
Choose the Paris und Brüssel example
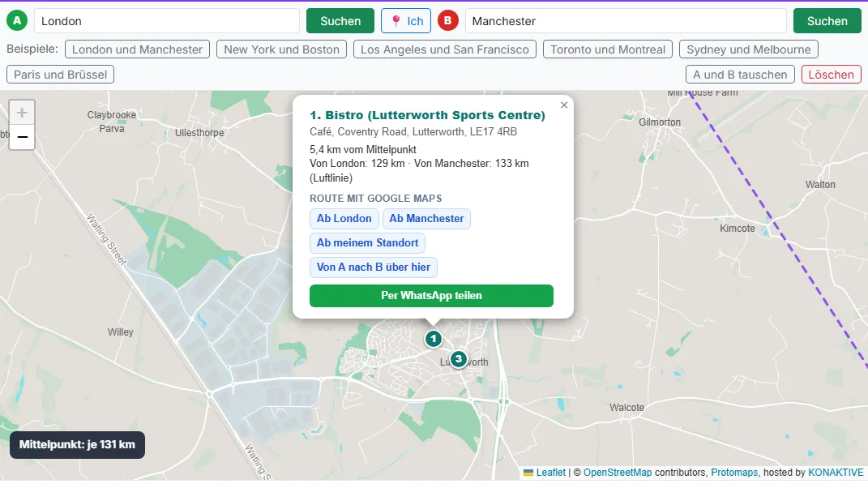[60, 75]
